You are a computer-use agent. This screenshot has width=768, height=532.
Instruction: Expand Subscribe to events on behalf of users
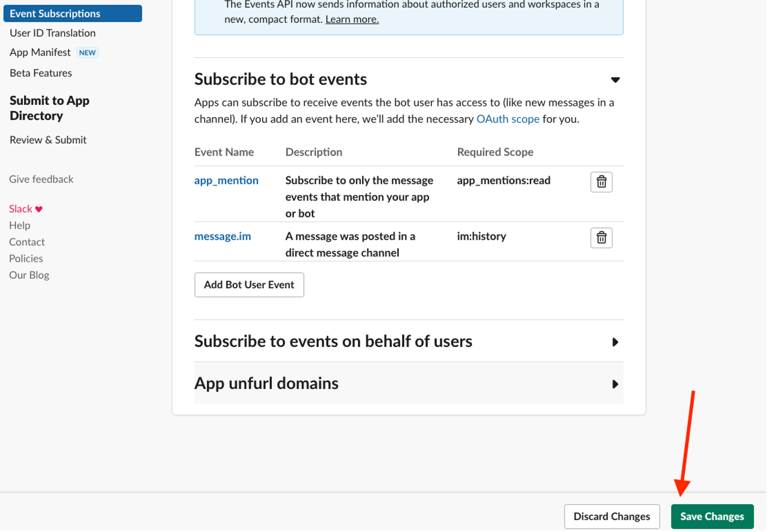[x=615, y=342]
